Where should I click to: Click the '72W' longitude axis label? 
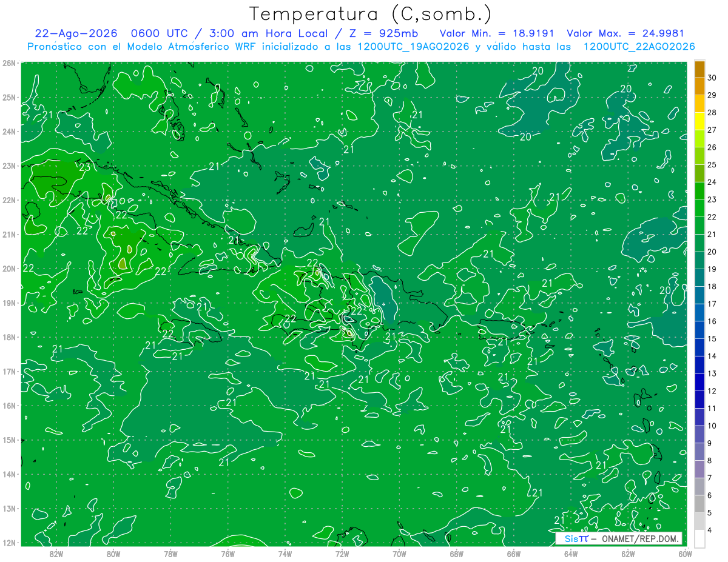click(342, 554)
